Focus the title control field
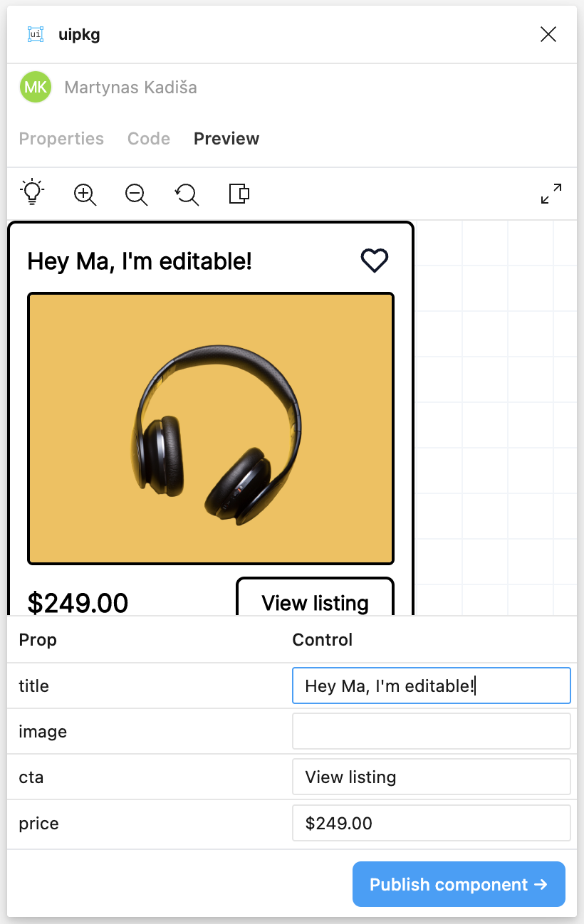The image size is (584, 924). click(x=432, y=686)
